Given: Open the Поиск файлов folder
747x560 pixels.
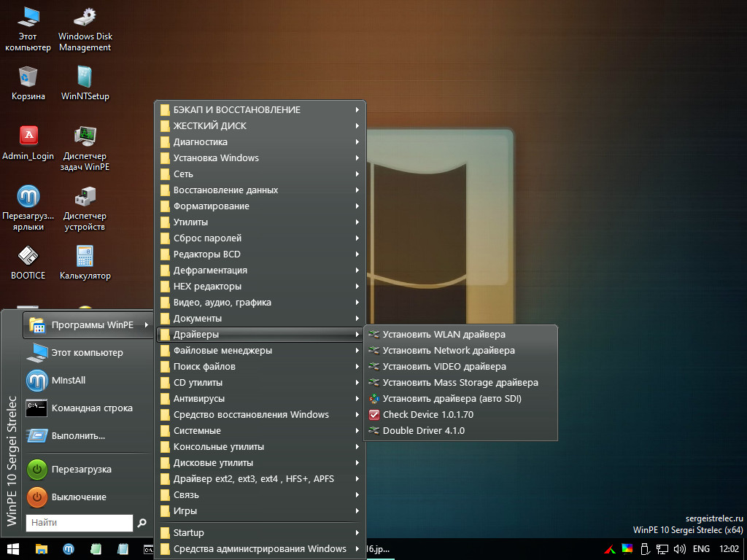Looking at the screenshot, I should pos(260,367).
